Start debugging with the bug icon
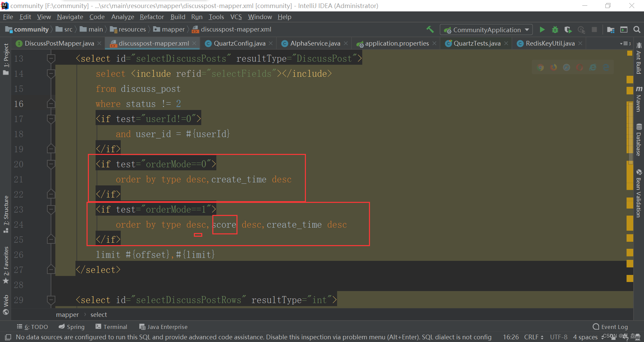644x342 pixels. click(x=555, y=30)
